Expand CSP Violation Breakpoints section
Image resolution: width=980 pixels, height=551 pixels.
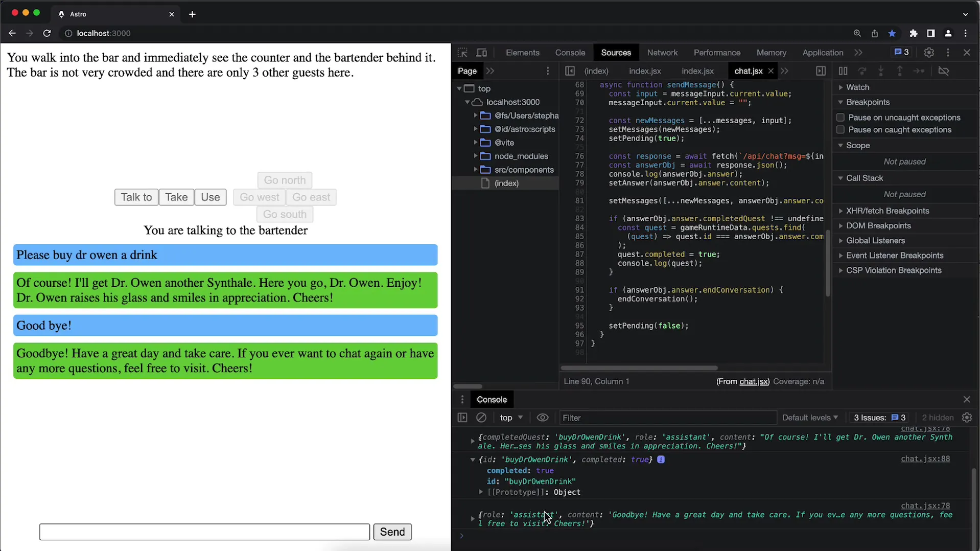pyautogui.click(x=841, y=270)
